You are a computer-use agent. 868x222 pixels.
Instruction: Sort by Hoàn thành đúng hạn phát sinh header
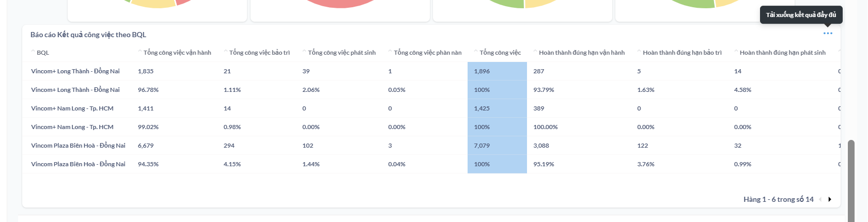(782, 53)
